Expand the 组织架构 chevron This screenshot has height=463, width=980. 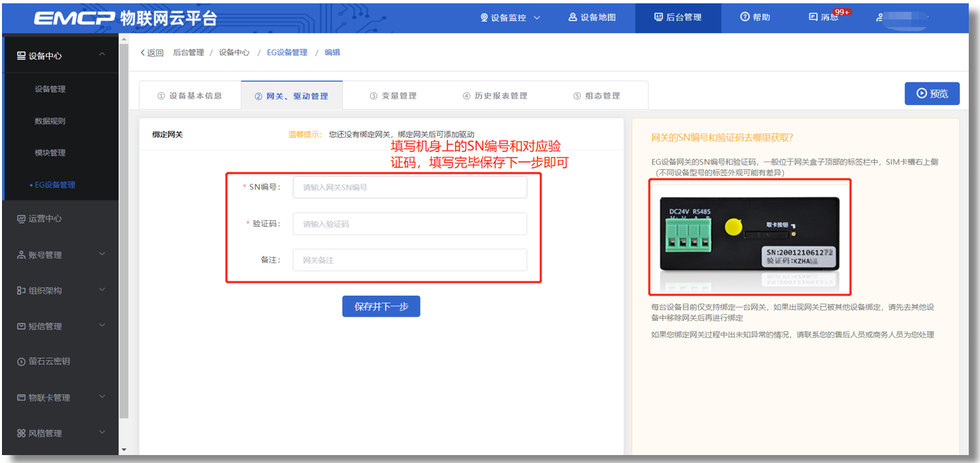[102, 289]
